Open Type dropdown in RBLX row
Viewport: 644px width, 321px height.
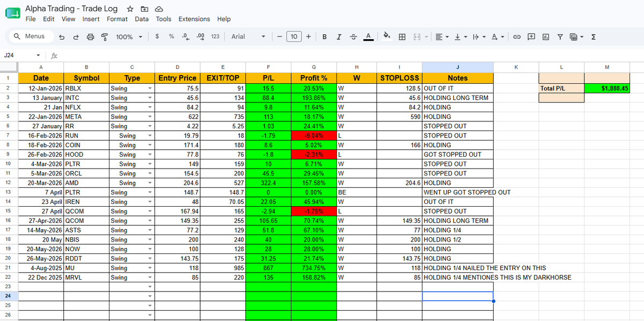coord(150,89)
